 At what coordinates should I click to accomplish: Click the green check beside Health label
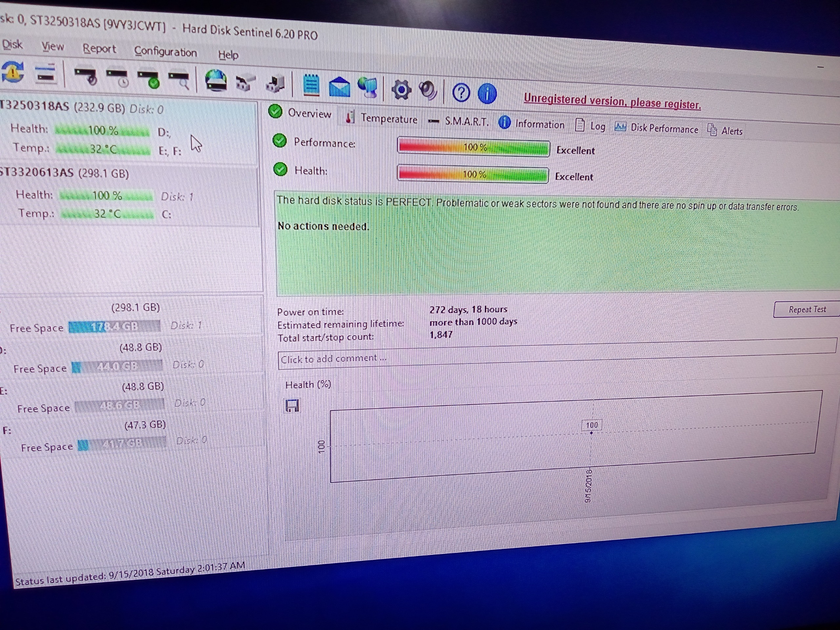pos(280,169)
